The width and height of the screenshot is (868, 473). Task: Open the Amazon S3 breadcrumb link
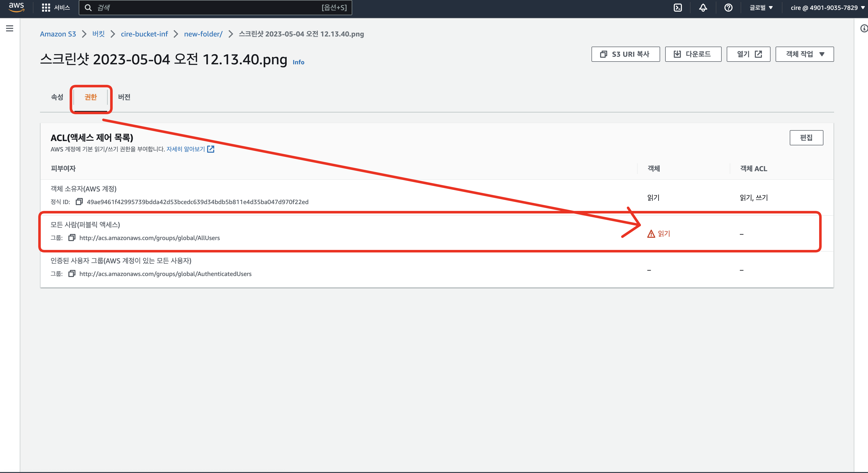pyautogui.click(x=58, y=34)
